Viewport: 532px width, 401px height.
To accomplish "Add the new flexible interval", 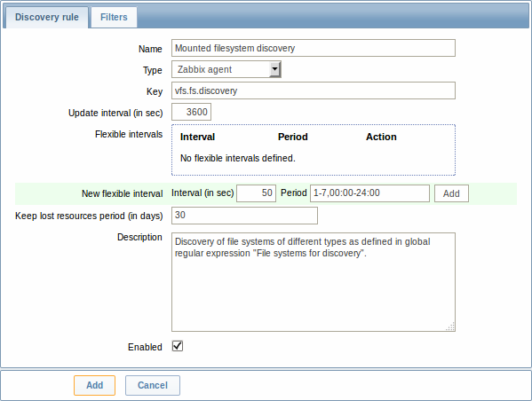I will (x=451, y=193).
